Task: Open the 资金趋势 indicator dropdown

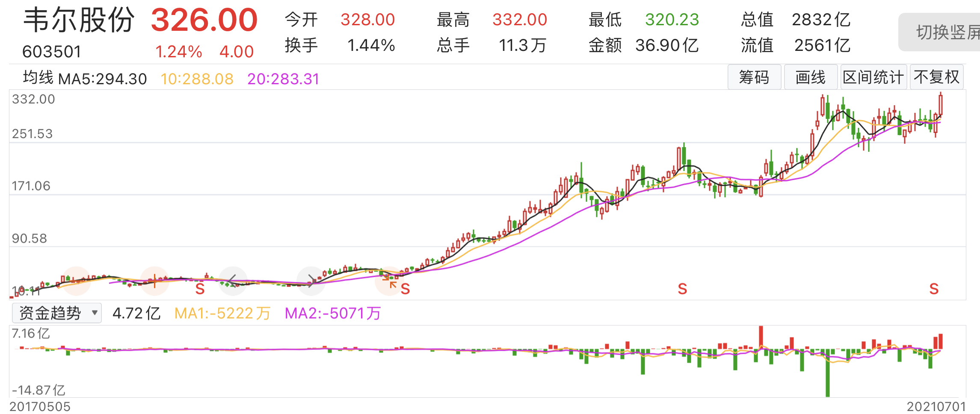Action: (x=57, y=313)
